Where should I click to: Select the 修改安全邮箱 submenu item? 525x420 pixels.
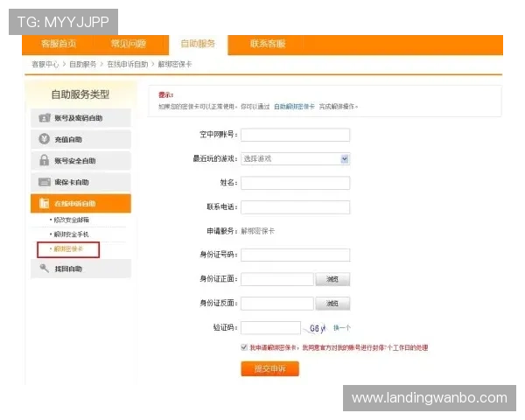tap(70, 220)
